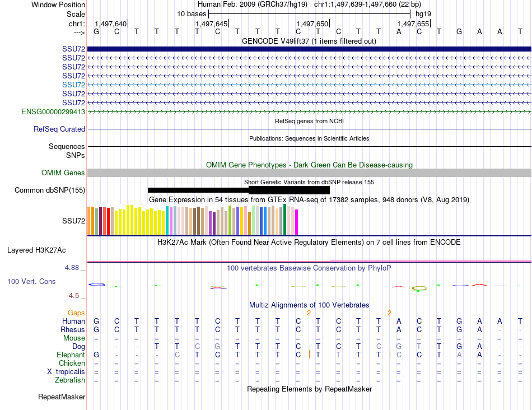Click the RefSeq Curated track label
Image resolution: width=532 pixels, height=410 pixels.
tap(59, 129)
